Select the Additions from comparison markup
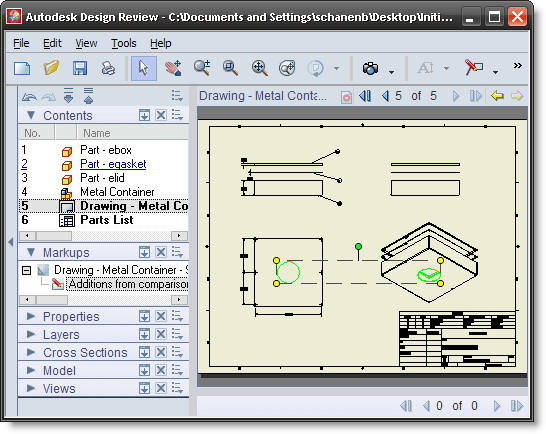546x434 pixels. coord(128,284)
